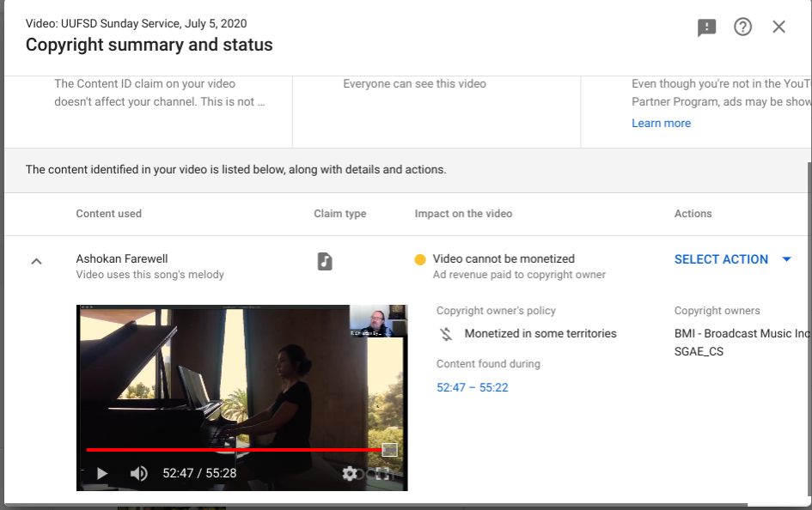Click the red video progress bar
The height and width of the screenshot is (510, 812).
[234, 450]
